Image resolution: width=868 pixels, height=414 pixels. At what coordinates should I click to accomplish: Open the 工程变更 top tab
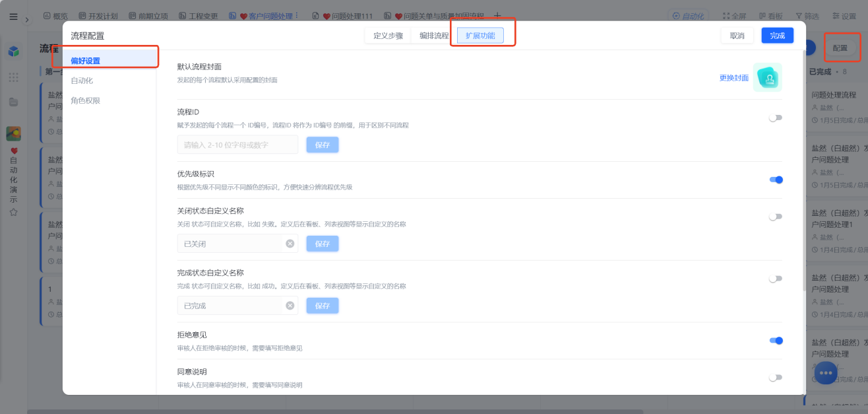coord(199,16)
